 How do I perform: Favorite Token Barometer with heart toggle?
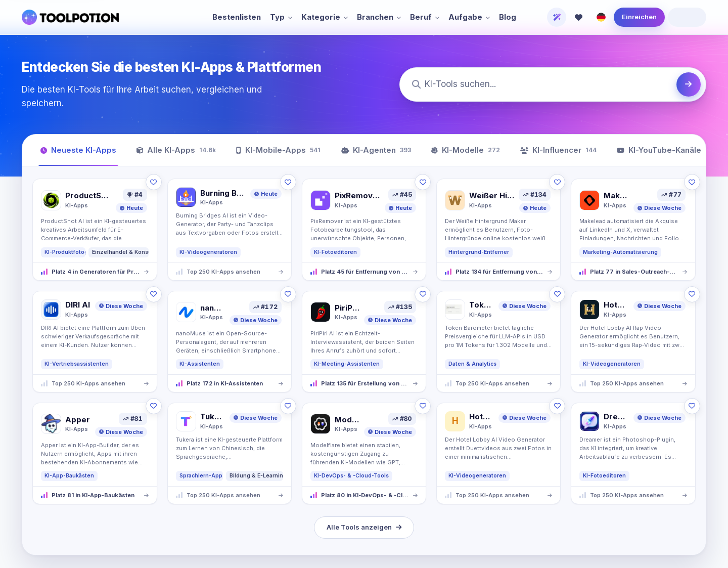pyautogui.click(x=557, y=294)
